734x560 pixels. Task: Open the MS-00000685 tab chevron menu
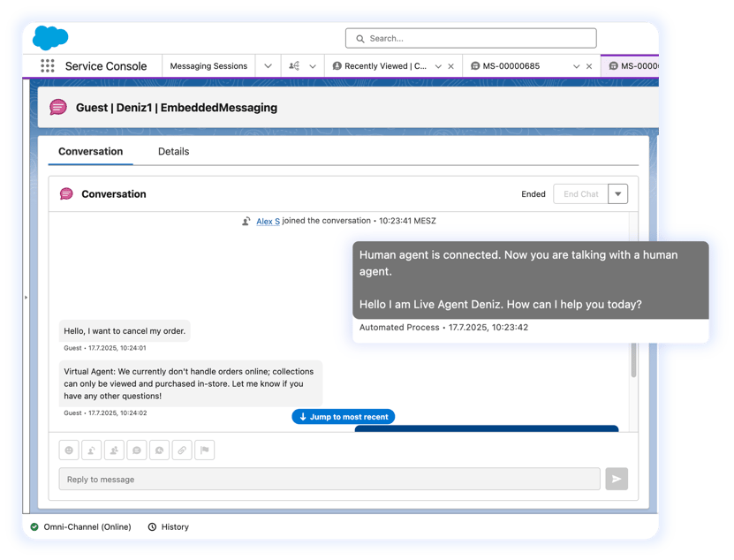(576, 66)
